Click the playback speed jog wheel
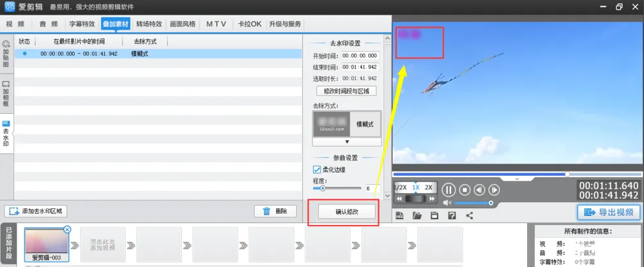Viewport: 644px width, 267px height. point(415,198)
